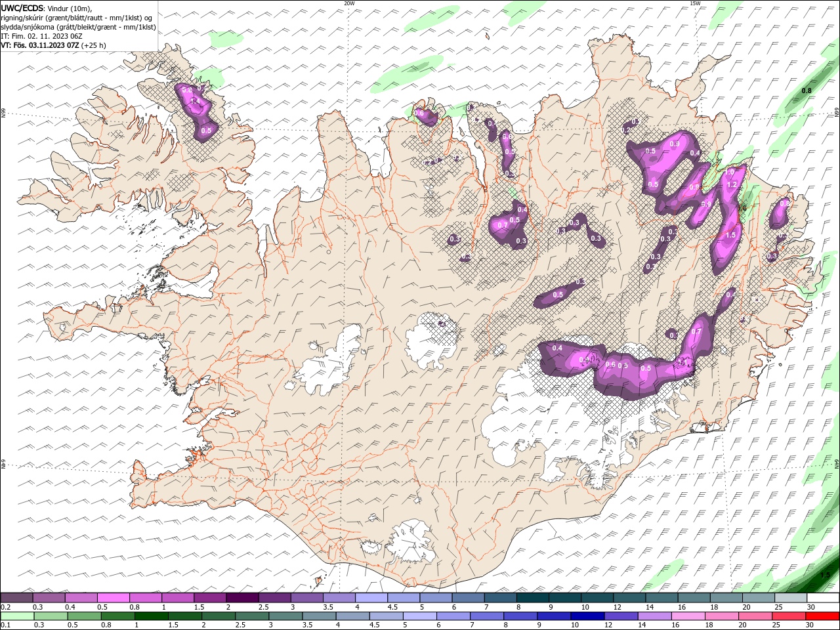Click the '15W' longitude label
The height and width of the screenshot is (630, 840).
click(x=694, y=3)
